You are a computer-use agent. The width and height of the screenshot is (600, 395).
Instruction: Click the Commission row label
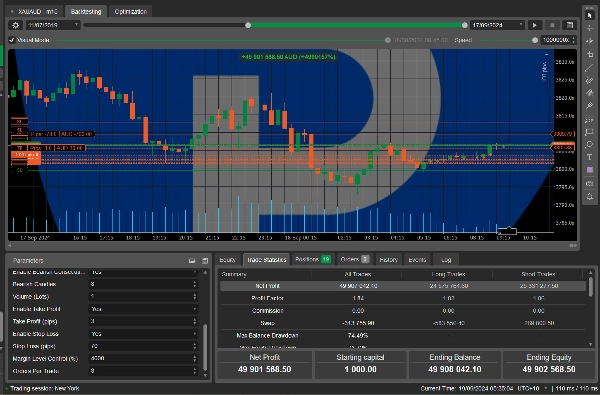coord(267,310)
